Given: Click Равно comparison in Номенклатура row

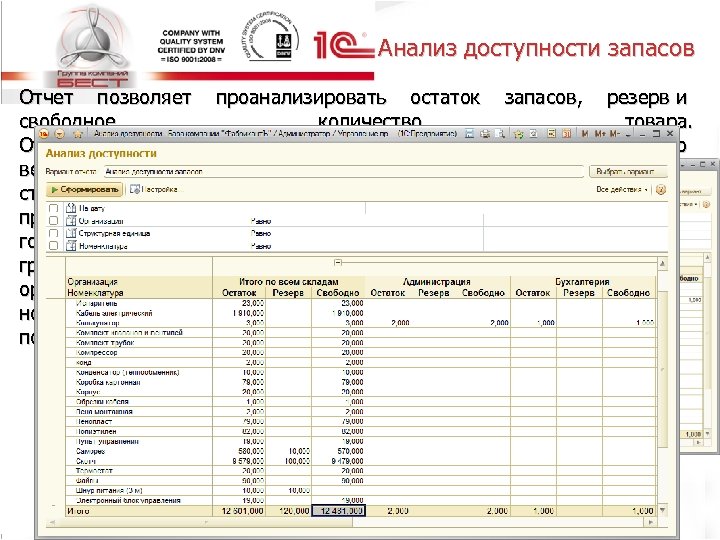Looking at the screenshot, I should pos(261,246).
